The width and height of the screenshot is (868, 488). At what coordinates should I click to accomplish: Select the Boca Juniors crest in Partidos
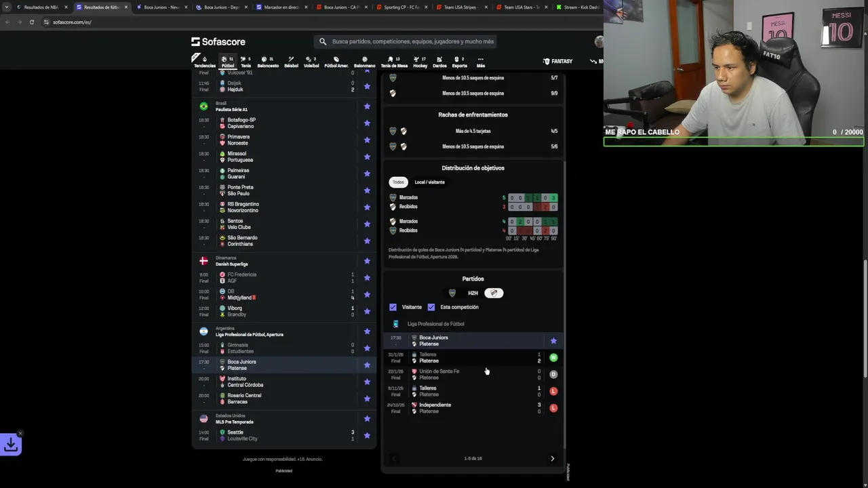coord(452,293)
